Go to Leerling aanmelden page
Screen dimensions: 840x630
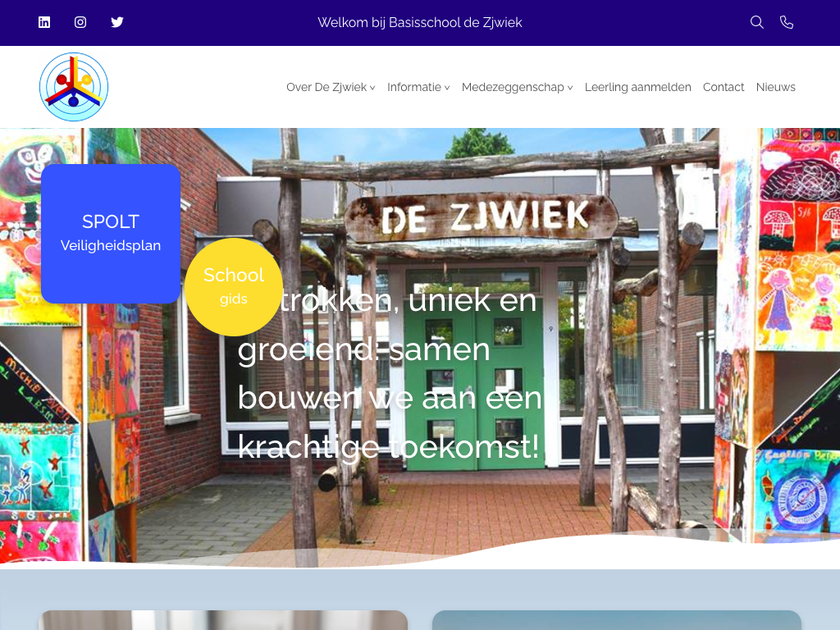637,87
